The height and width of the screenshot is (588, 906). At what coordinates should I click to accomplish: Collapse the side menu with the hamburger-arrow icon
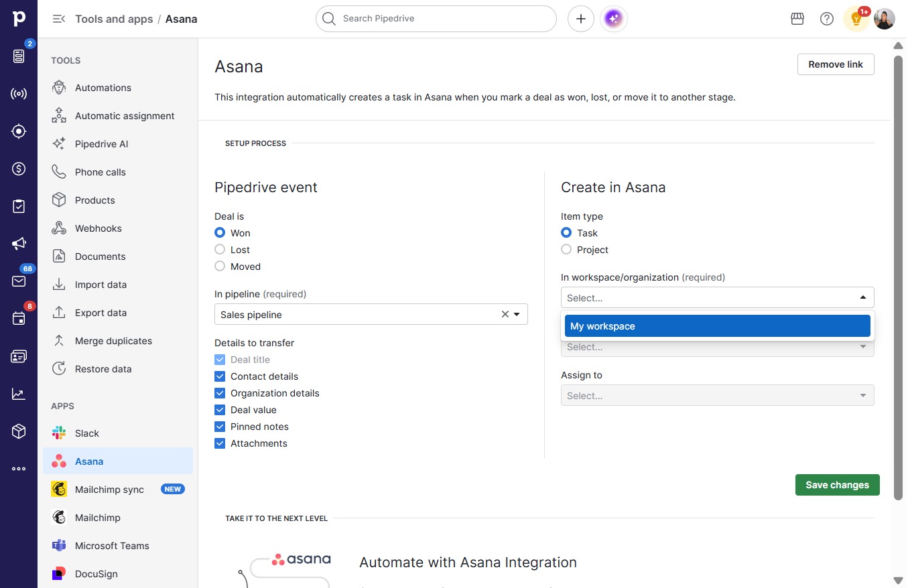pos(59,19)
